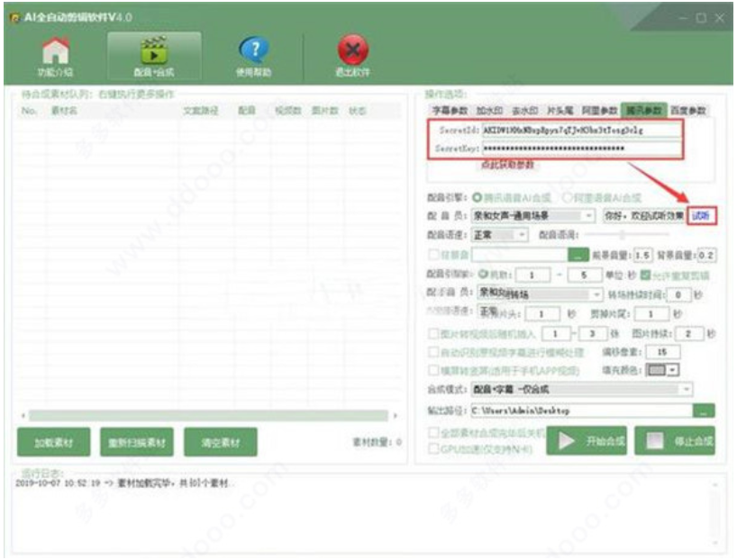Toggle 允许重复剪辑 checkbox

(x=646, y=275)
